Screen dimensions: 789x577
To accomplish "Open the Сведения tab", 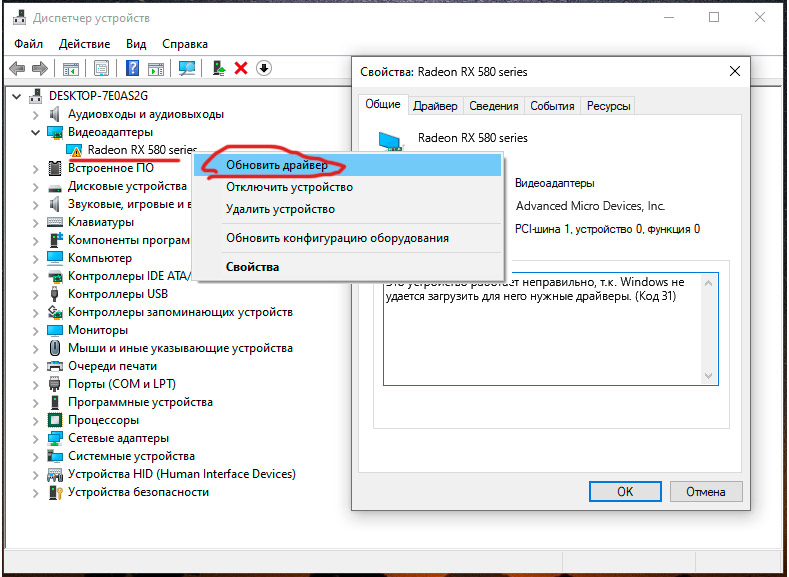I will click(493, 106).
